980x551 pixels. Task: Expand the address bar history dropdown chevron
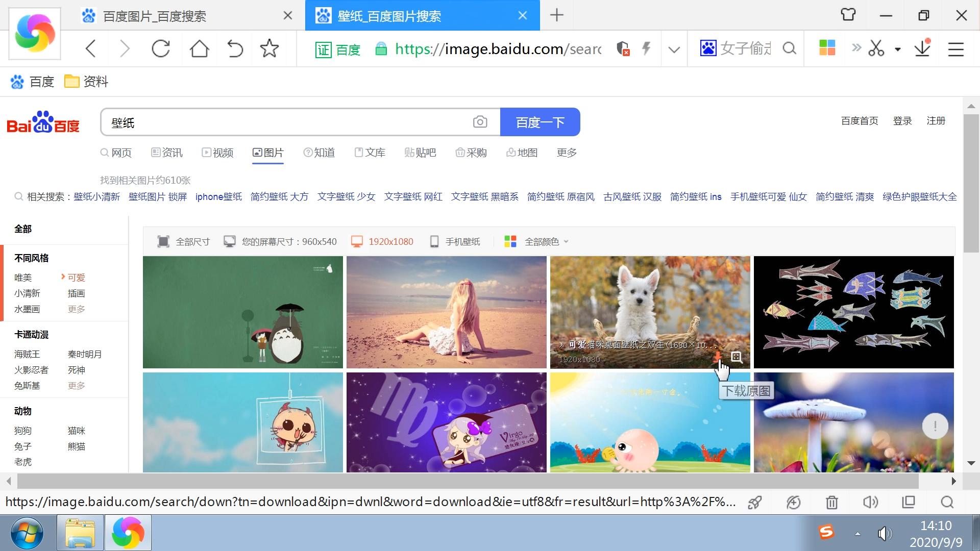click(x=674, y=49)
